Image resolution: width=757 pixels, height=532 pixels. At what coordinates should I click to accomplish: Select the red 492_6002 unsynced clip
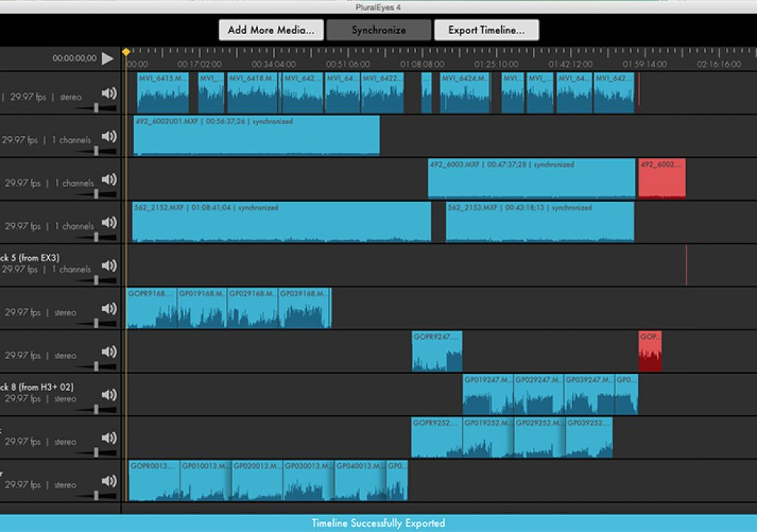662,179
